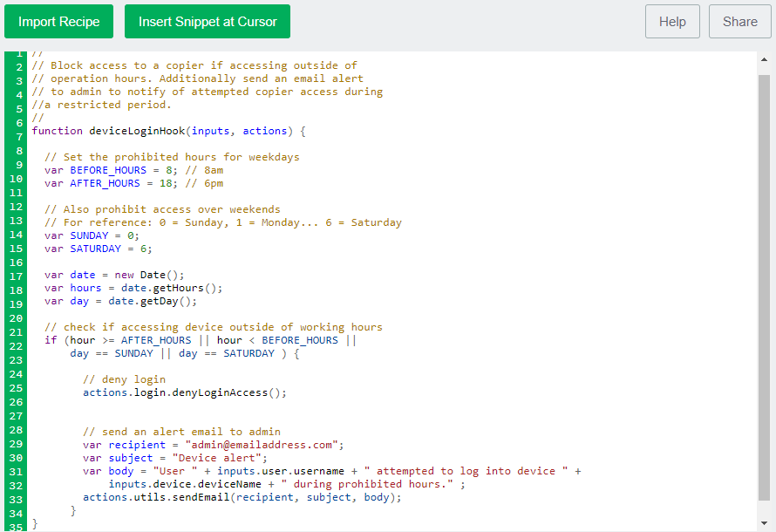
Task: Click the "//a restricted period." comment
Action: pyautogui.click(x=101, y=105)
